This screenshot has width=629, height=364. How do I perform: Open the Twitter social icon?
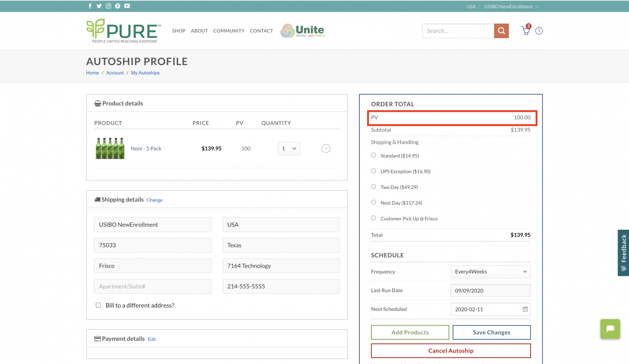click(x=99, y=6)
